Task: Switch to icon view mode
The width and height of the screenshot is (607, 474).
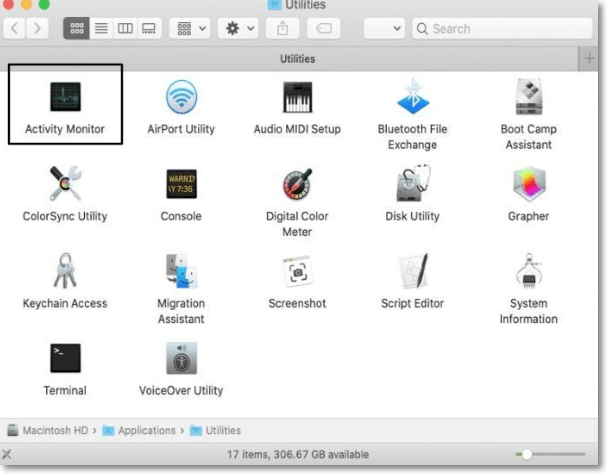Action: [x=76, y=29]
